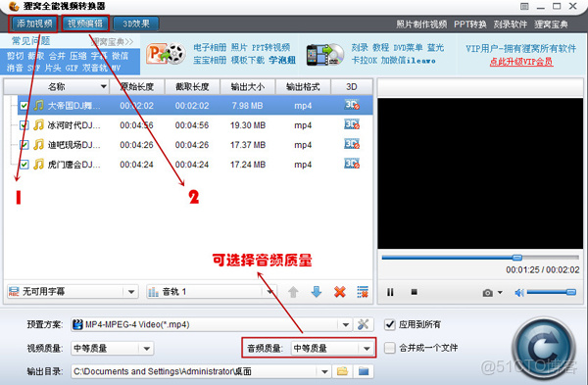Viewport: 588px width, 385px height.
Task: Click the music note icon of 迪吧现场DJ
Action: pyautogui.click(x=38, y=144)
